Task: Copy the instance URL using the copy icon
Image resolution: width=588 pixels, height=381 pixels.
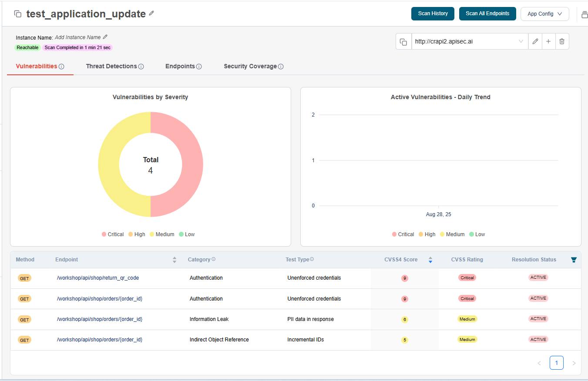Action: pos(403,42)
